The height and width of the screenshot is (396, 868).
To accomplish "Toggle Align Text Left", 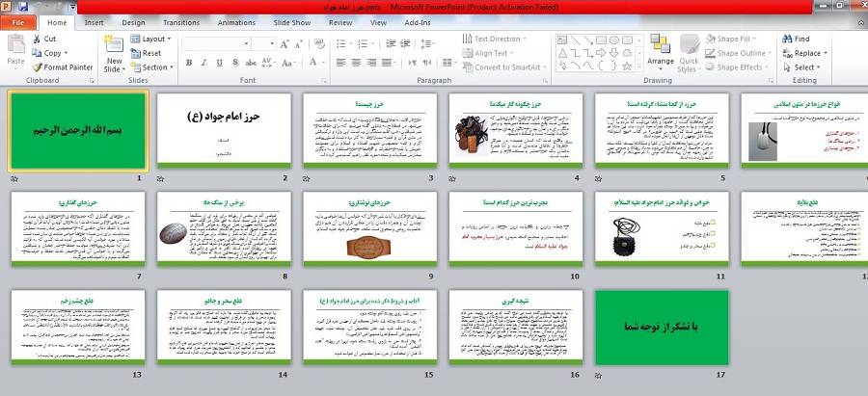I will pyautogui.click(x=341, y=63).
